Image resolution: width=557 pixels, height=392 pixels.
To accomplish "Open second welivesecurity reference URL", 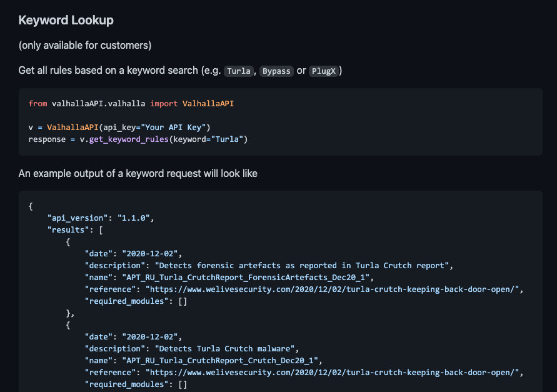I will coord(333,372).
